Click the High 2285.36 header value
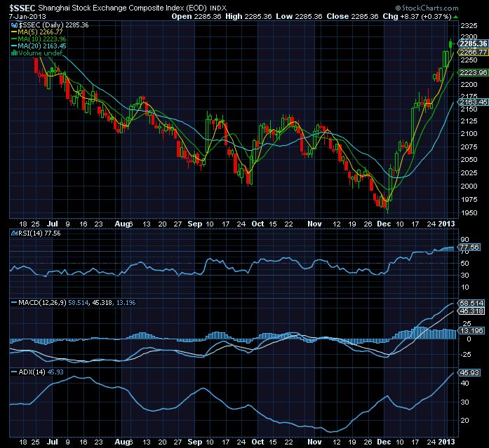 248,17
